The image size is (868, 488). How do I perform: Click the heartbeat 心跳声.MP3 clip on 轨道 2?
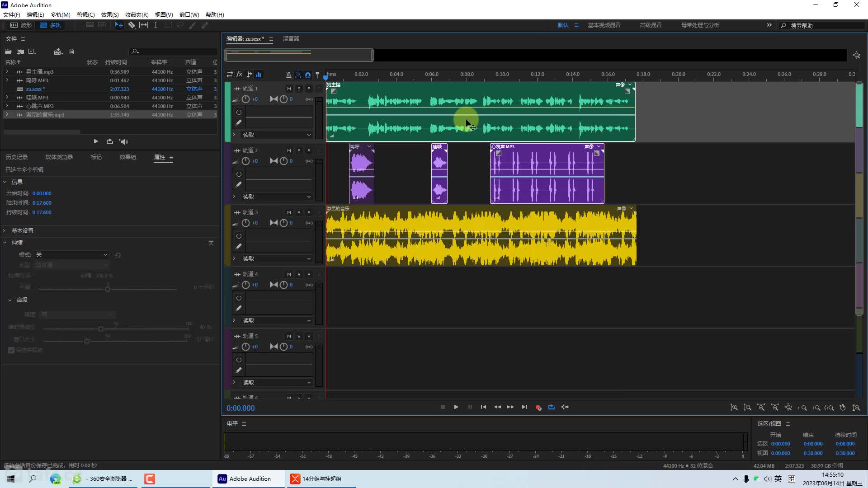coord(547,174)
